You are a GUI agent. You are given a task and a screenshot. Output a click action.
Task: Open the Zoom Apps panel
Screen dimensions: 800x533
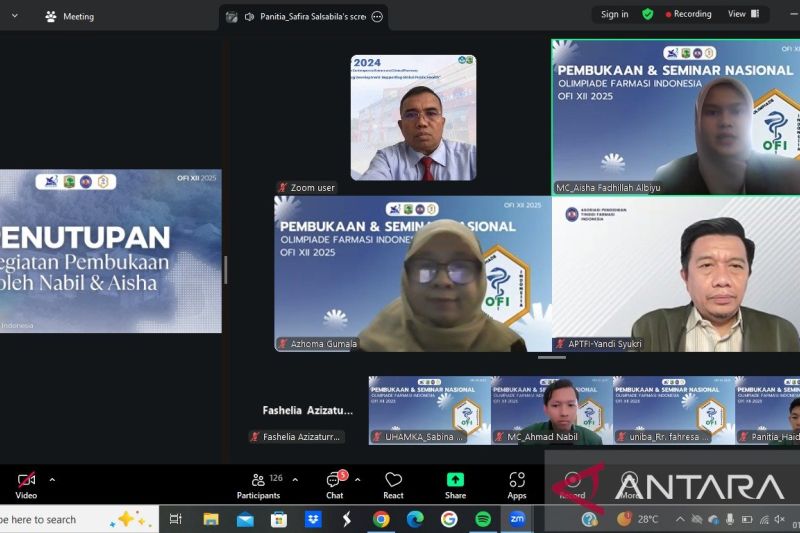tap(517, 485)
